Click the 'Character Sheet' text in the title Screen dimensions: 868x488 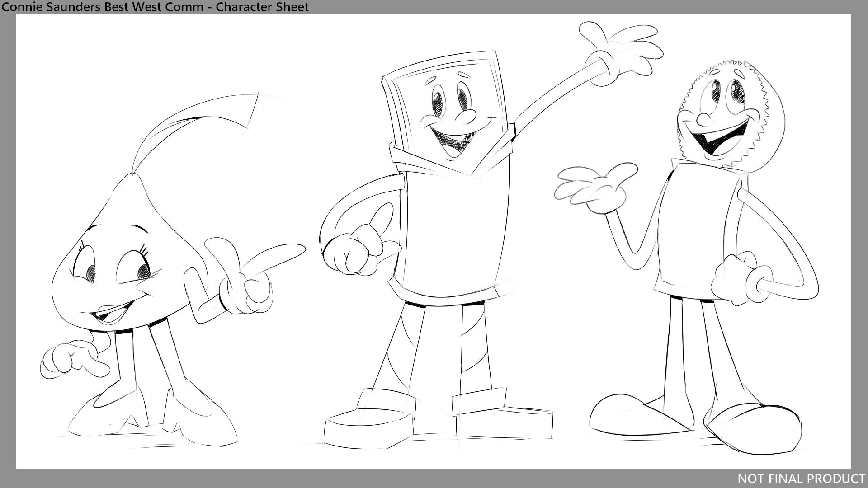[x=261, y=7]
